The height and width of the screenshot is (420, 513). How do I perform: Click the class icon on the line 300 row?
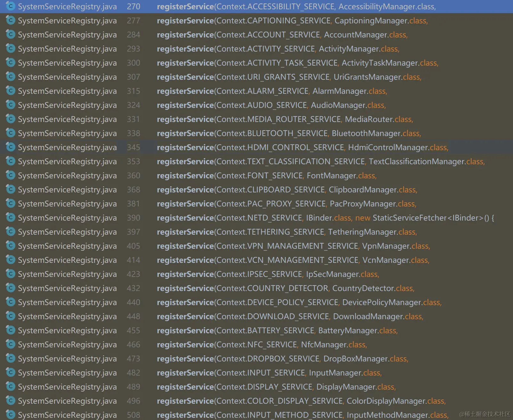[x=11, y=63]
